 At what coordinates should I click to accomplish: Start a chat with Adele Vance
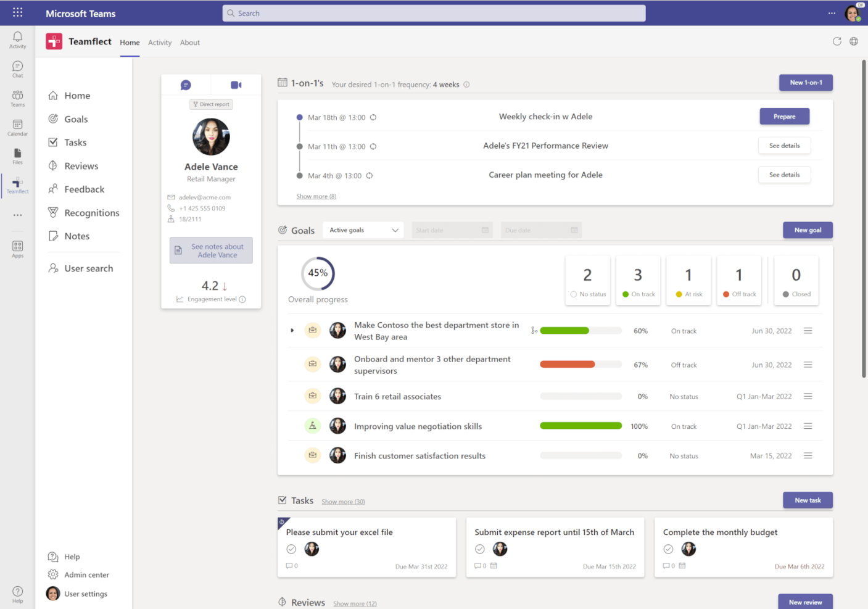tap(186, 85)
